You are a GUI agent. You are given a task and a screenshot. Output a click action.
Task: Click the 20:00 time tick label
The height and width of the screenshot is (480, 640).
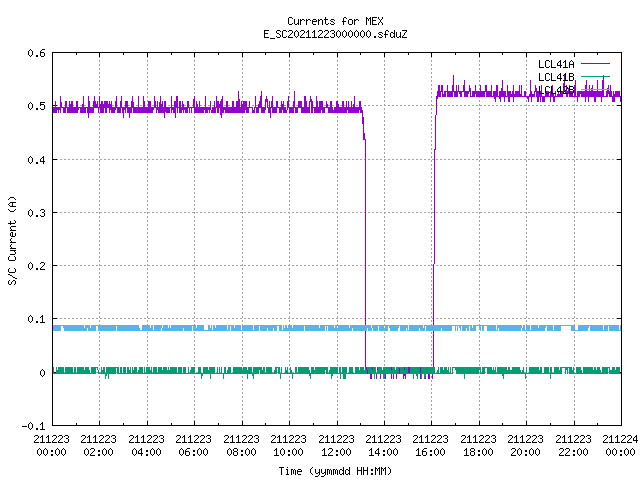pyautogui.click(x=526, y=452)
